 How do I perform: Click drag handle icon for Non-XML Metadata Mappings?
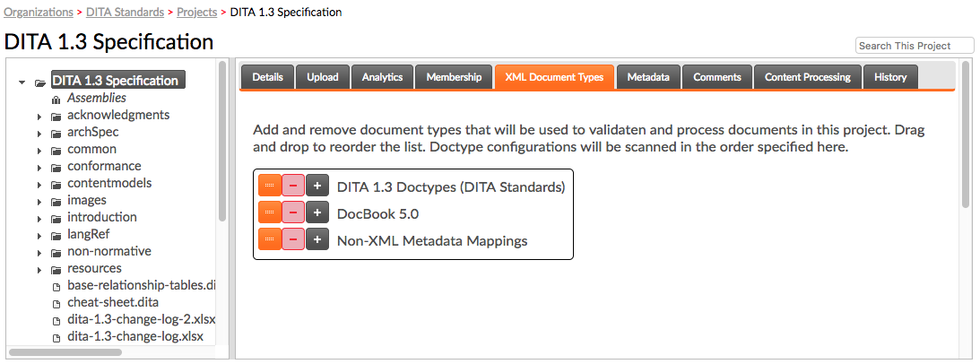[270, 240]
